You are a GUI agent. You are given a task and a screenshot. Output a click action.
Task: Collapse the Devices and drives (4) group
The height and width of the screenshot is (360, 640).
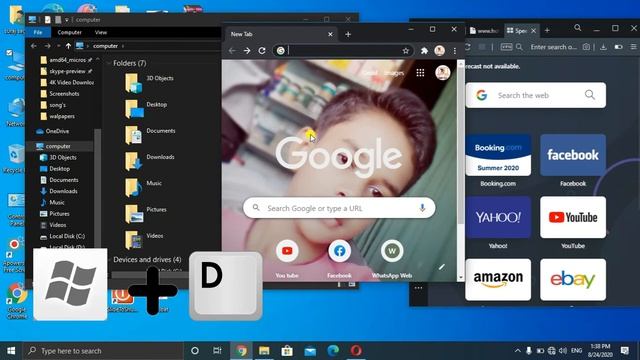point(109,260)
